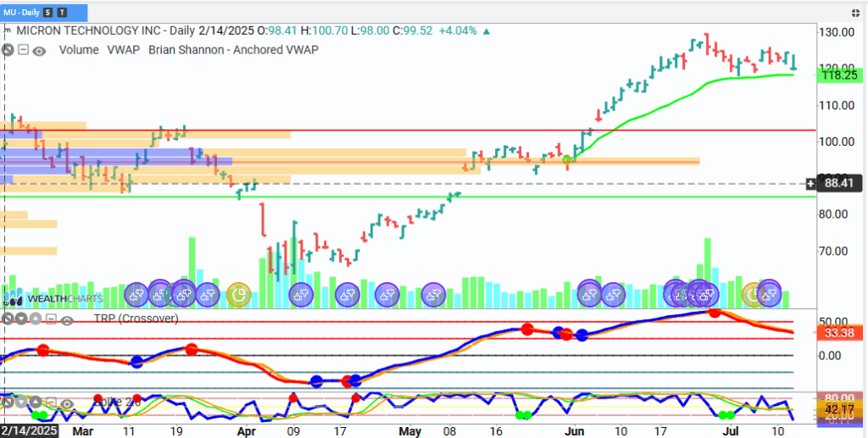
Task: Click the S badge on the MU tab
Action: pyautogui.click(x=49, y=12)
